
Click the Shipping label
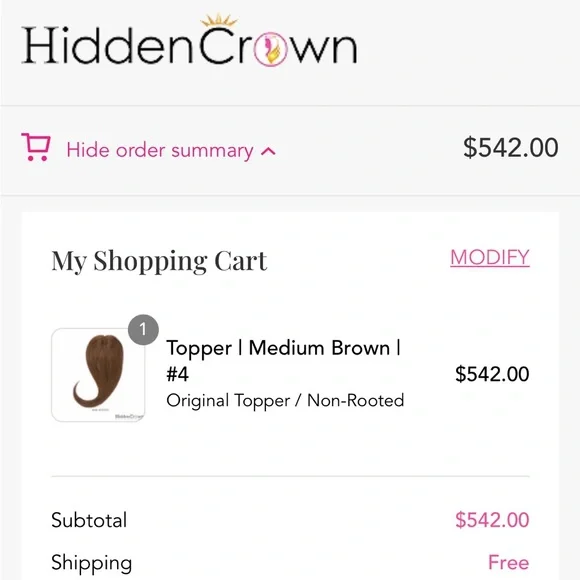(91, 563)
